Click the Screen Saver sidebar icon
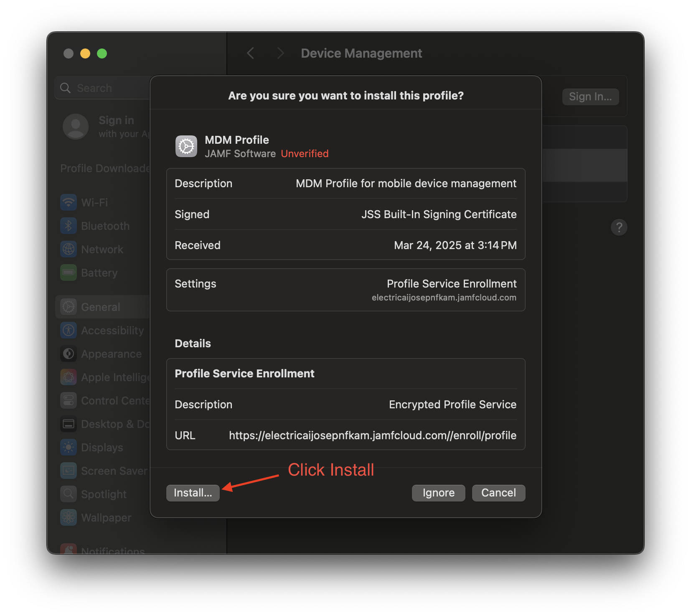 click(x=69, y=471)
